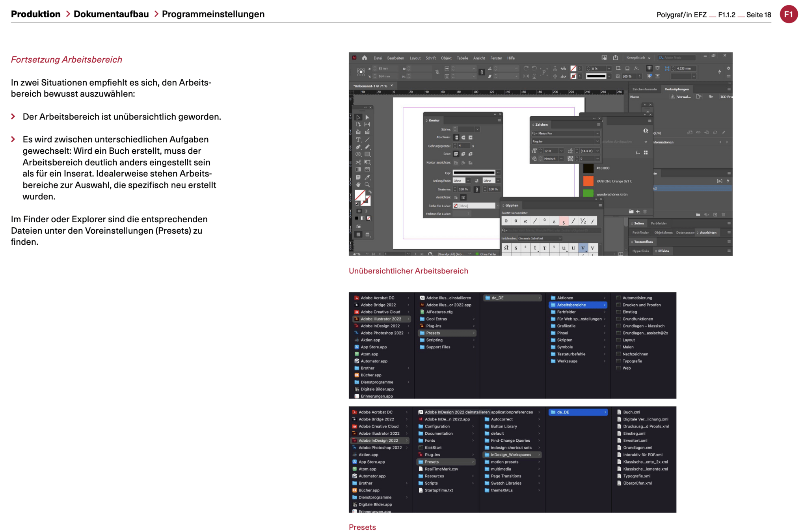Toggle round cap option under Abschluss

pos(463,138)
